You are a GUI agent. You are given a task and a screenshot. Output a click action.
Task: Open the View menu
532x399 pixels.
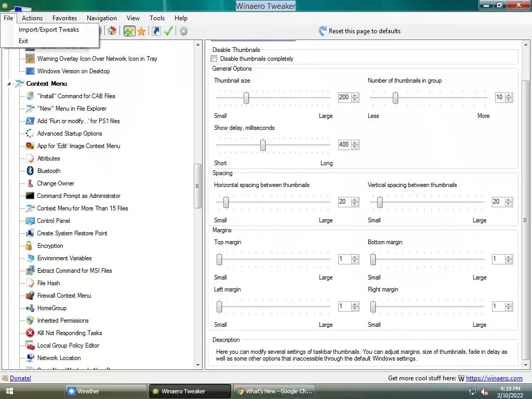pyautogui.click(x=133, y=18)
